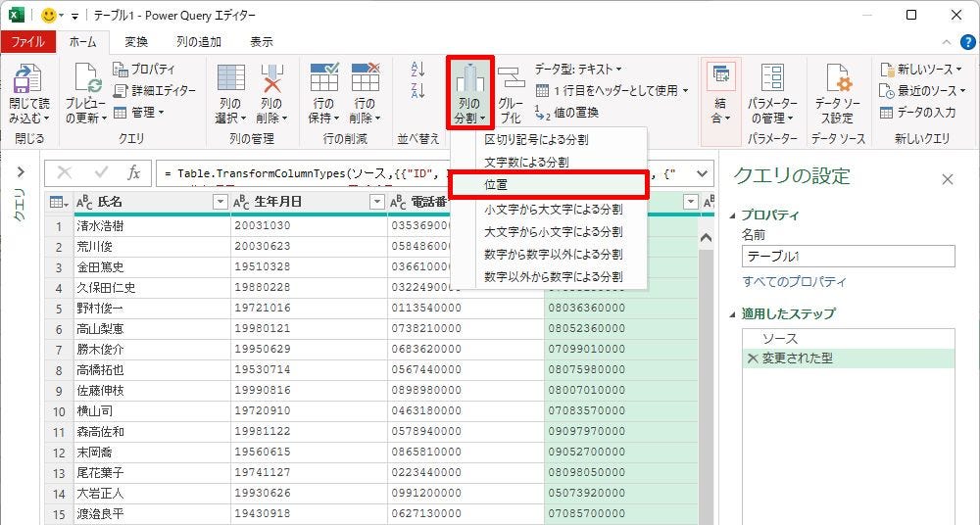Click the 閉じて読み込む (Close & Load) icon

point(26,80)
